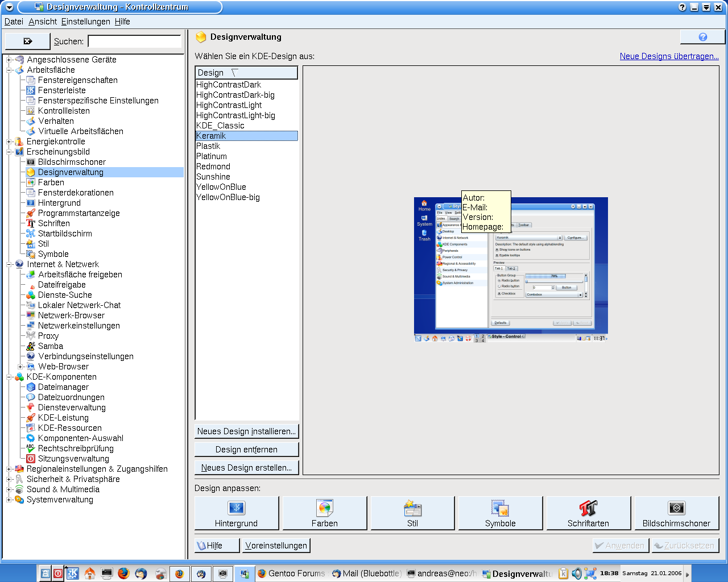
Task: Open Samba module
Action: (50, 346)
